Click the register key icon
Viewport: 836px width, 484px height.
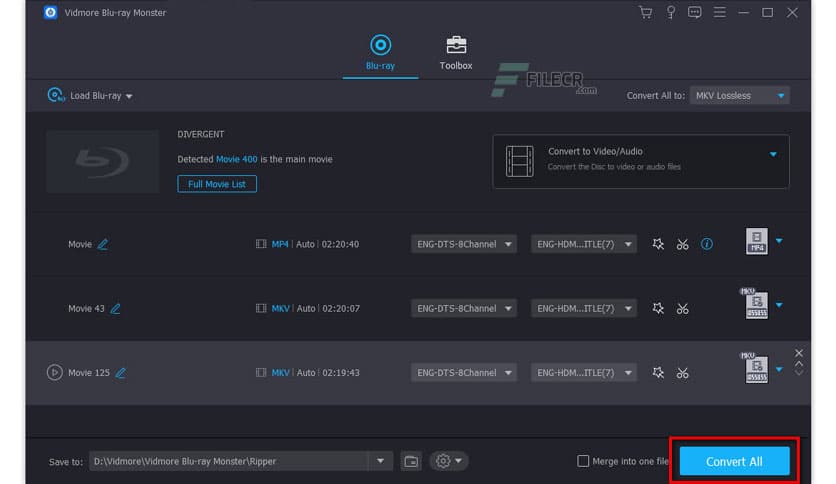pyautogui.click(x=671, y=12)
